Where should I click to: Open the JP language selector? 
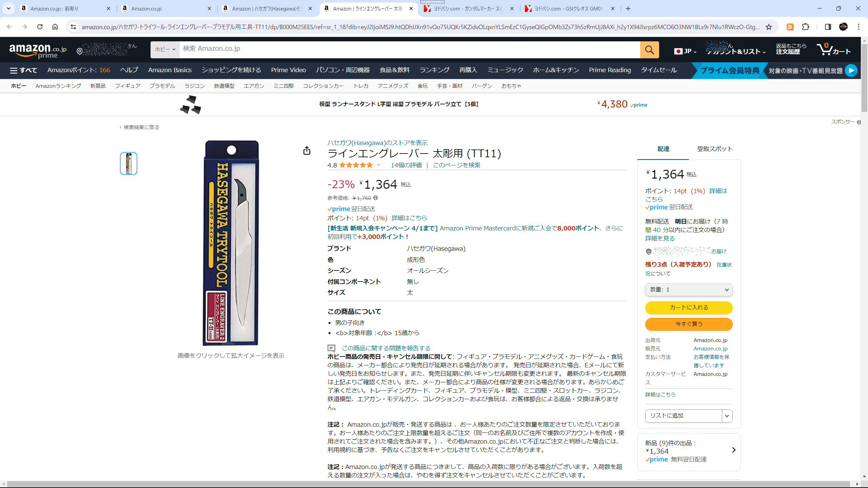(685, 51)
